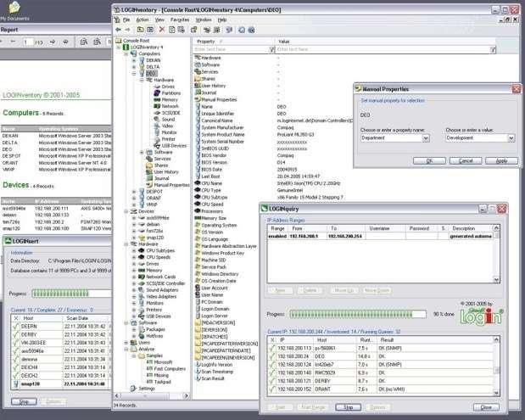The width and height of the screenshot is (525, 420).
Task: Click the LOGINventory 4 node icon
Action: [126, 48]
